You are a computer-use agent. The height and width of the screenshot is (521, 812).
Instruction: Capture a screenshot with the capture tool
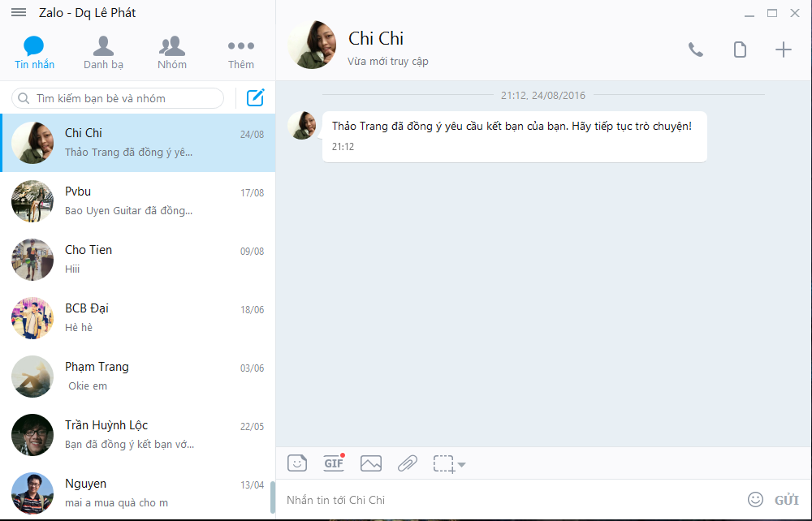tap(443, 463)
